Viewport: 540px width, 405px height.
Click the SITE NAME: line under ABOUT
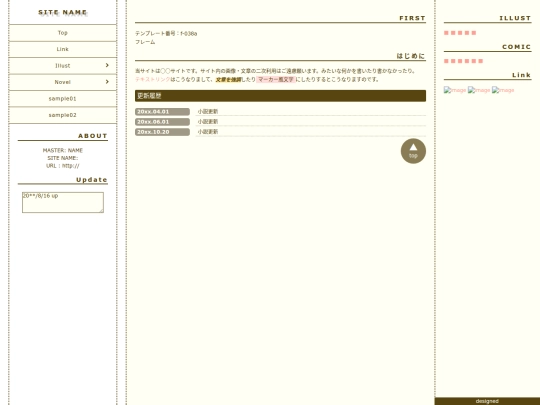point(63,158)
